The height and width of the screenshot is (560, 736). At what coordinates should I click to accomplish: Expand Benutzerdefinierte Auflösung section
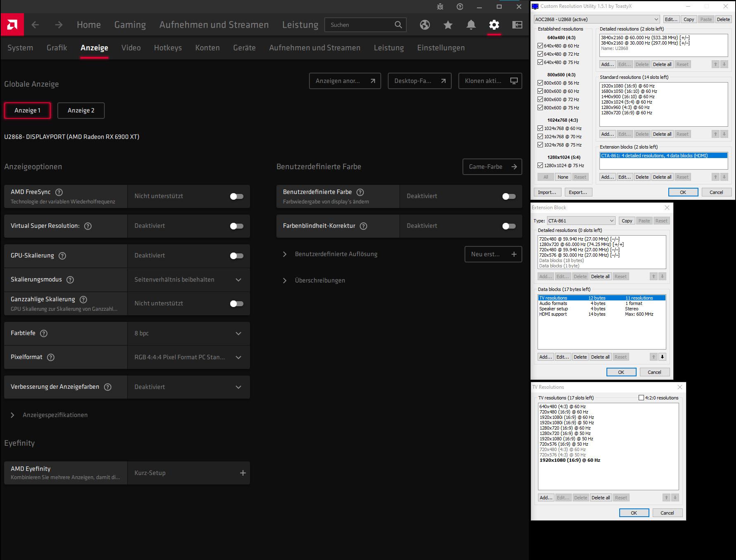(285, 254)
